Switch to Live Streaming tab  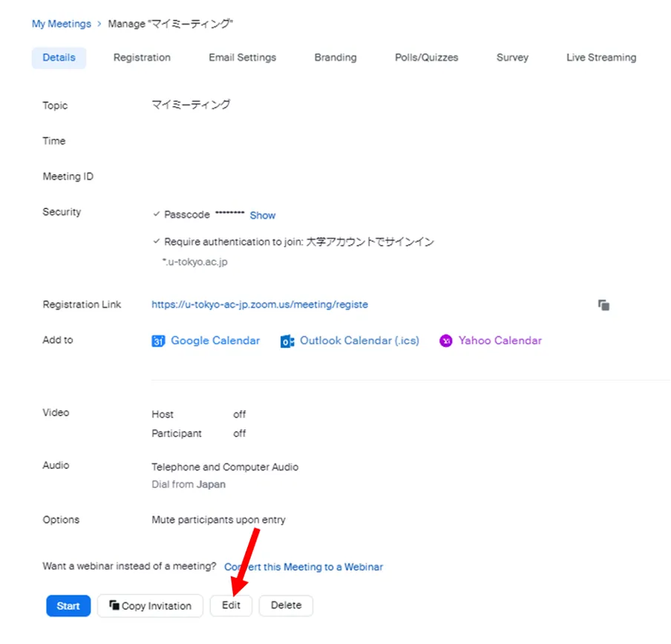pos(600,58)
